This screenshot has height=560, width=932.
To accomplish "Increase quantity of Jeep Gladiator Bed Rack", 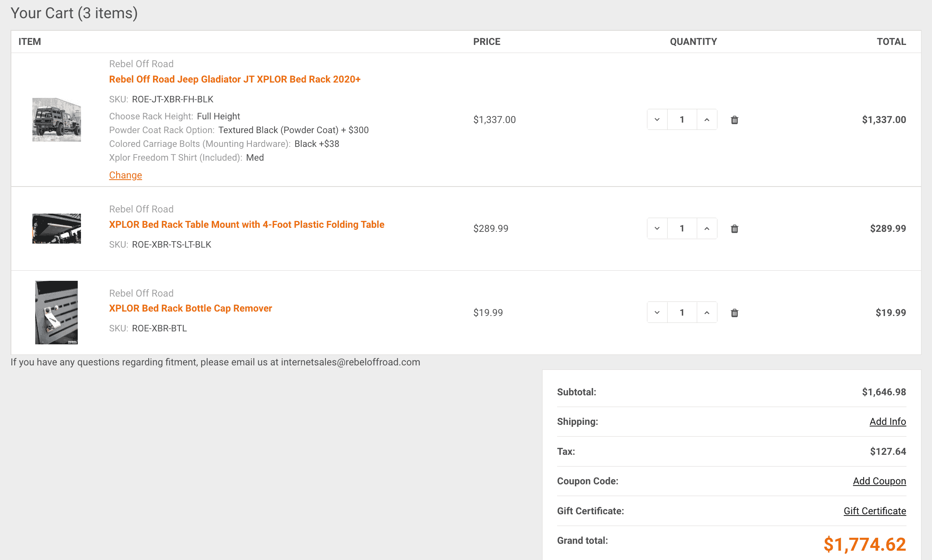I will point(707,119).
